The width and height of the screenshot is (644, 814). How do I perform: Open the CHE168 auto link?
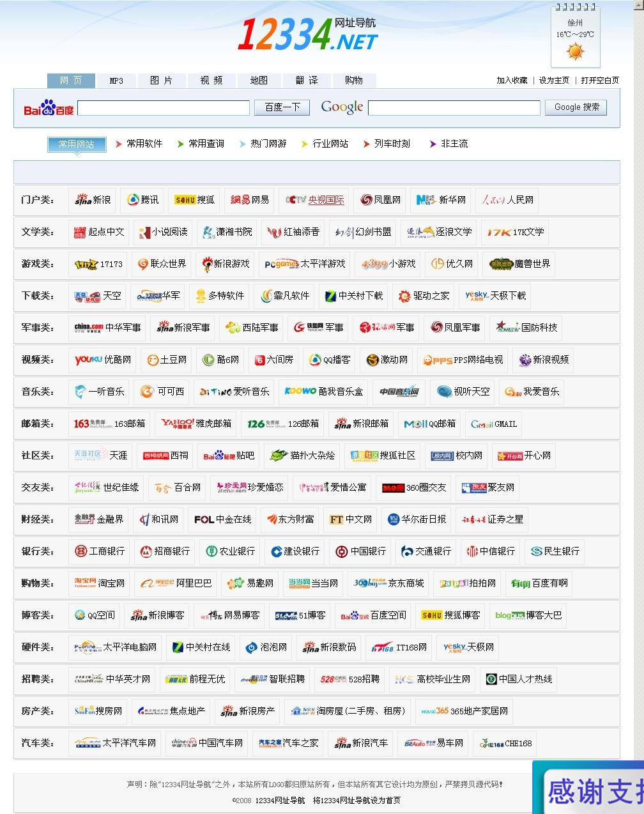[x=505, y=743]
